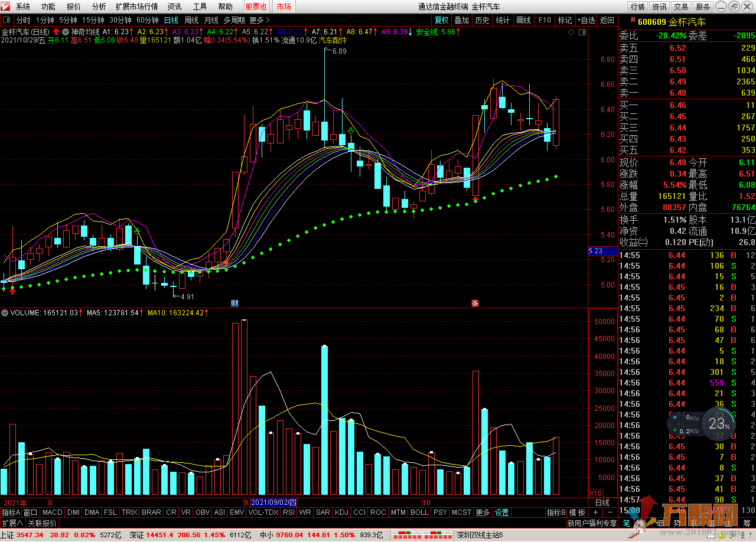
Task: Click the 标记 toolbar button
Action: [565, 20]
